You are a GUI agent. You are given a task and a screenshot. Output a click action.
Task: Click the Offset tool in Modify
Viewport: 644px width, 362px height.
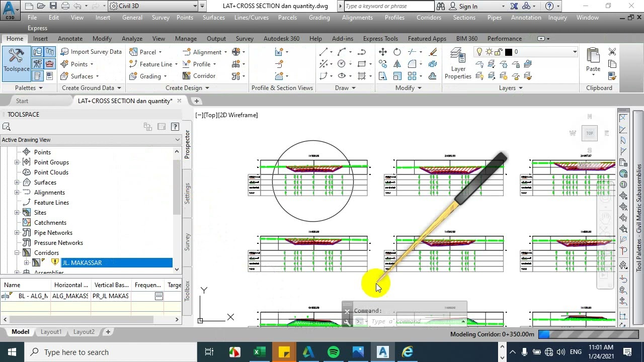pyautogui.click(x=433, y=76)
